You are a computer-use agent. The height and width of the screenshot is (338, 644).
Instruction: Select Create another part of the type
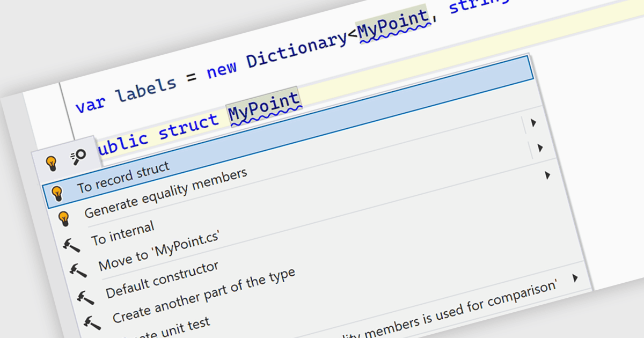click(203, 296)
